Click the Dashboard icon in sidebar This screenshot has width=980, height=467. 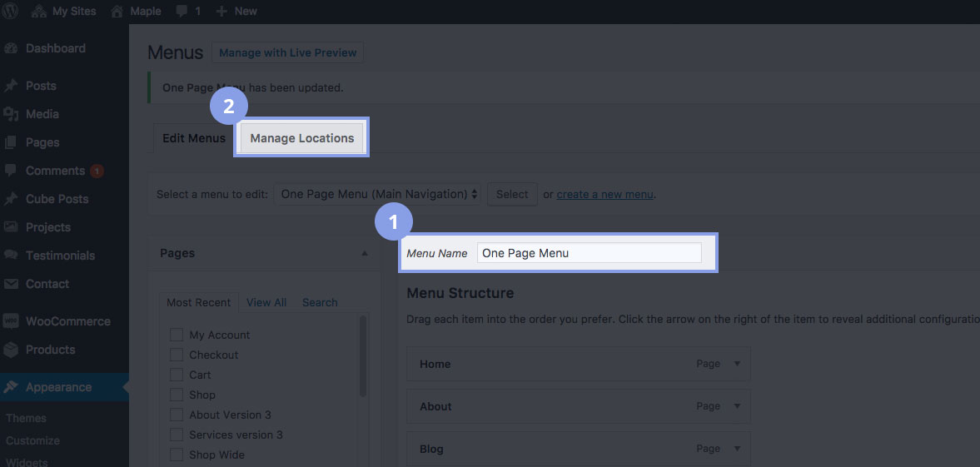point(11,48)
